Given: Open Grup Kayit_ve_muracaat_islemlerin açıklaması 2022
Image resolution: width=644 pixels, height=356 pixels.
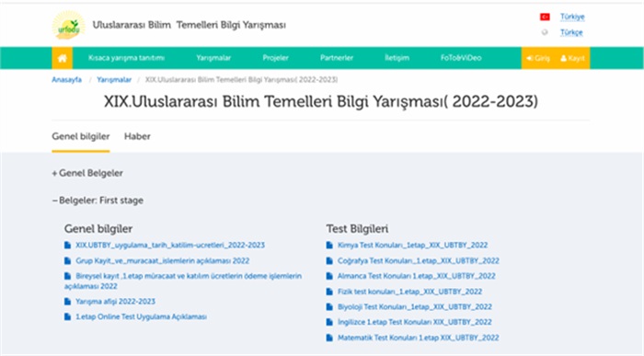Looking at the screenshot, I should 163,260.
